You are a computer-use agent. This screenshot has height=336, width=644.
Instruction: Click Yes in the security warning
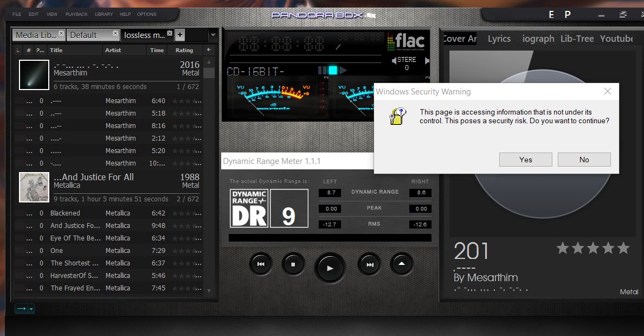point(526,160)
